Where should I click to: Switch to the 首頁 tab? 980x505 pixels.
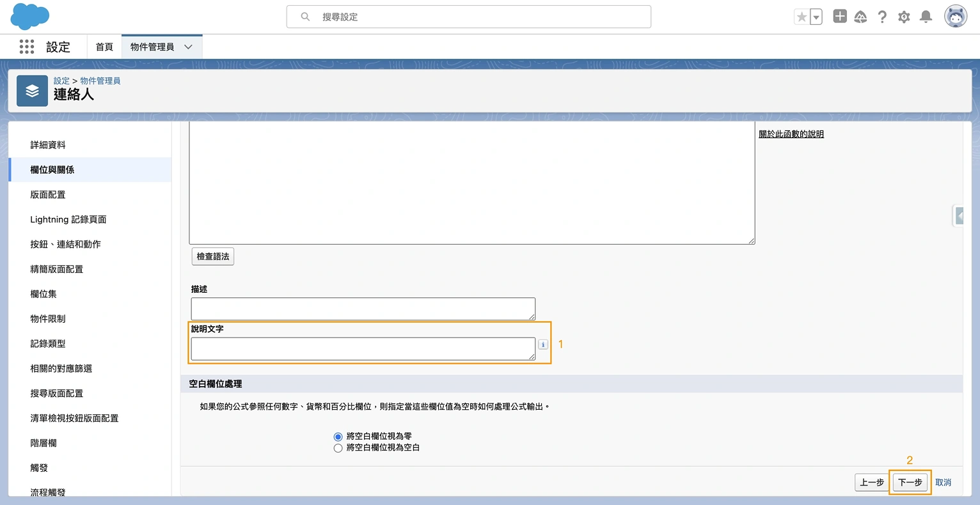[x=104, y=47]
